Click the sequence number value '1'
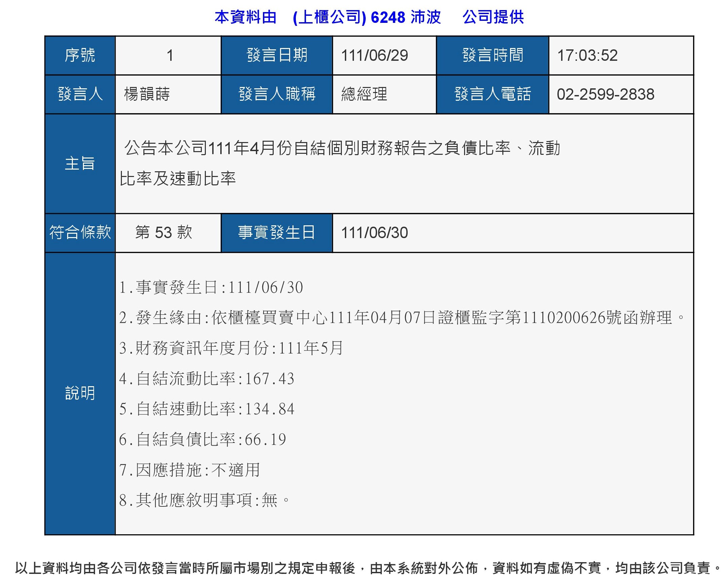 pos(170,55)
